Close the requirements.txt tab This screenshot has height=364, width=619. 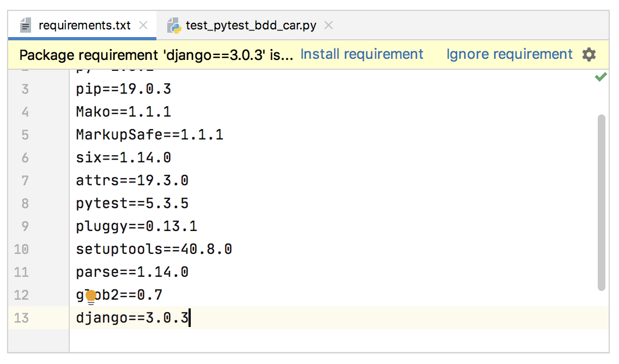pos(144,25)
